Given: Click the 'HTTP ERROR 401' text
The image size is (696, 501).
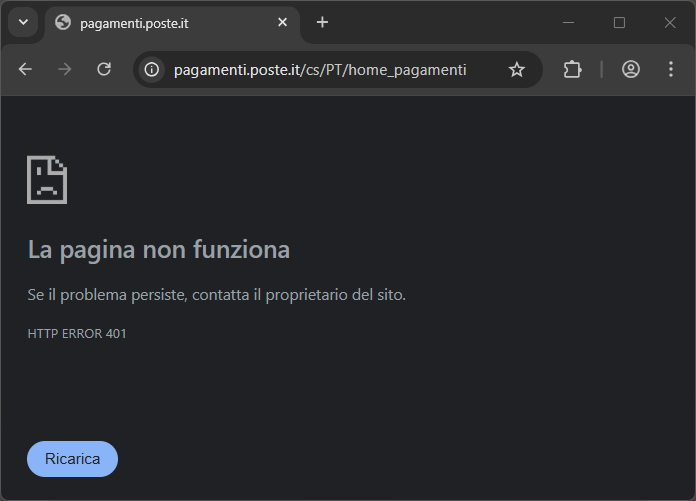Looking at the screenshot, I should point(77,334).
